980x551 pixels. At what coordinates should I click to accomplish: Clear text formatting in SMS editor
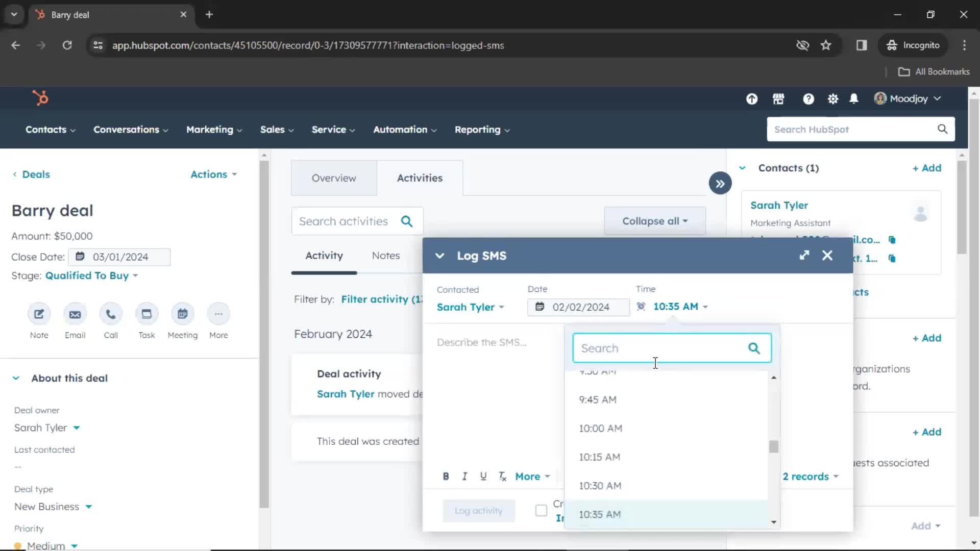click(x=503, y=476)
